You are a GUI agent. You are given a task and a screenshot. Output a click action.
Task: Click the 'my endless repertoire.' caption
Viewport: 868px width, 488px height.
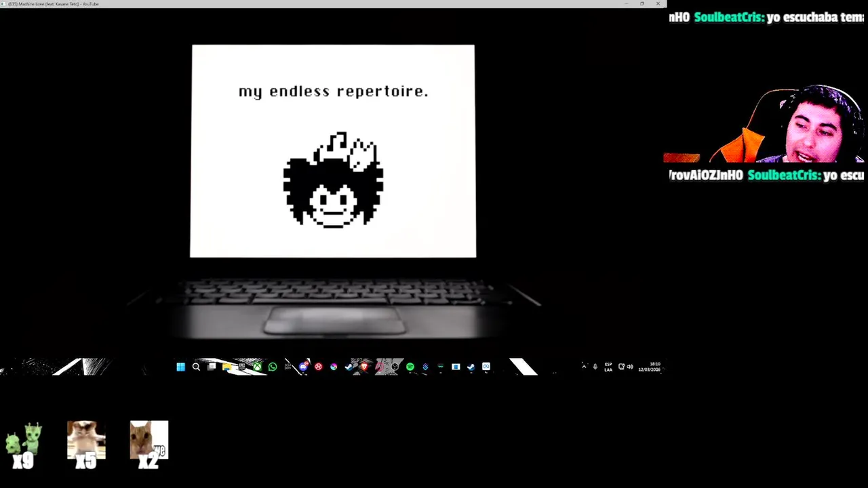[x=333, y=91]
